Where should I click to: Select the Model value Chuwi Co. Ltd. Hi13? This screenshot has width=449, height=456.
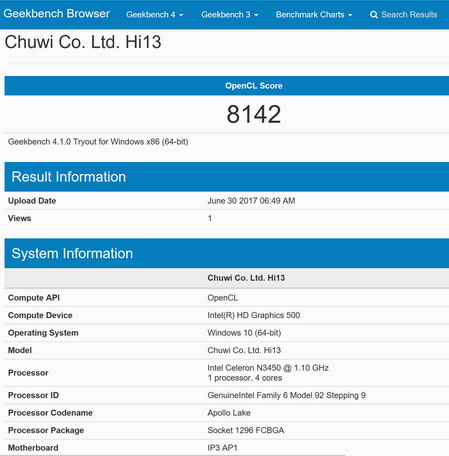(x=244, y=350)
